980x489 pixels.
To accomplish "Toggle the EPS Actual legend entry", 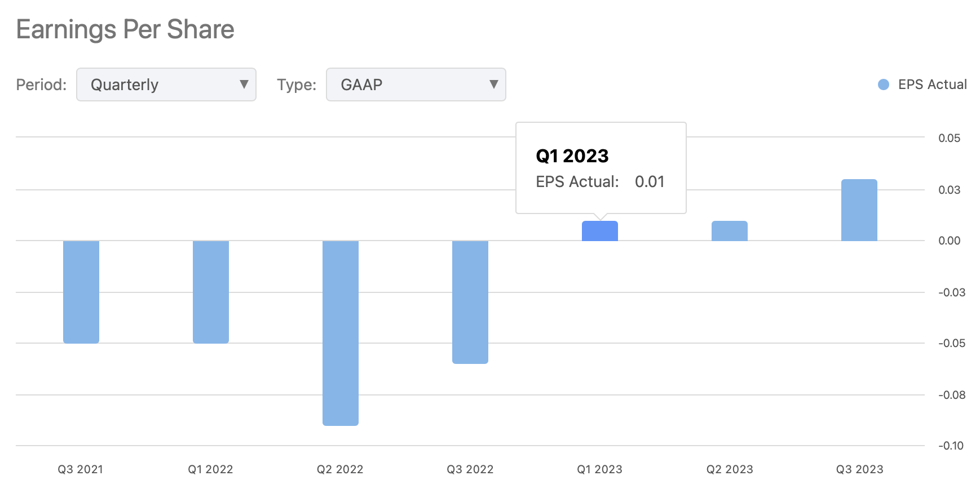I will point(933,85).
